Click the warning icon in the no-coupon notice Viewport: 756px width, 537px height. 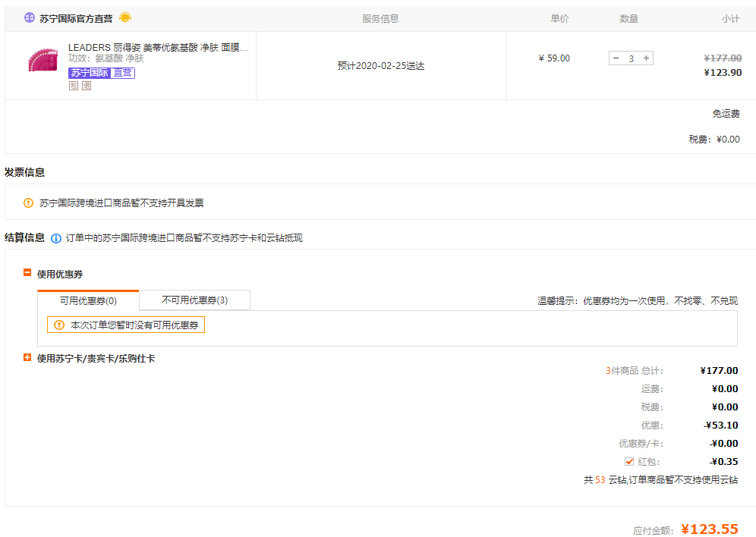point(59,325)
